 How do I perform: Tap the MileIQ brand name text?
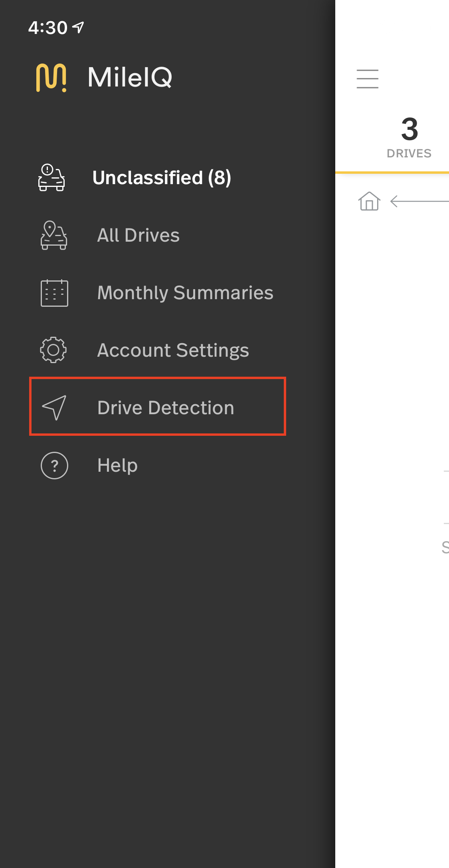(130, 77)
